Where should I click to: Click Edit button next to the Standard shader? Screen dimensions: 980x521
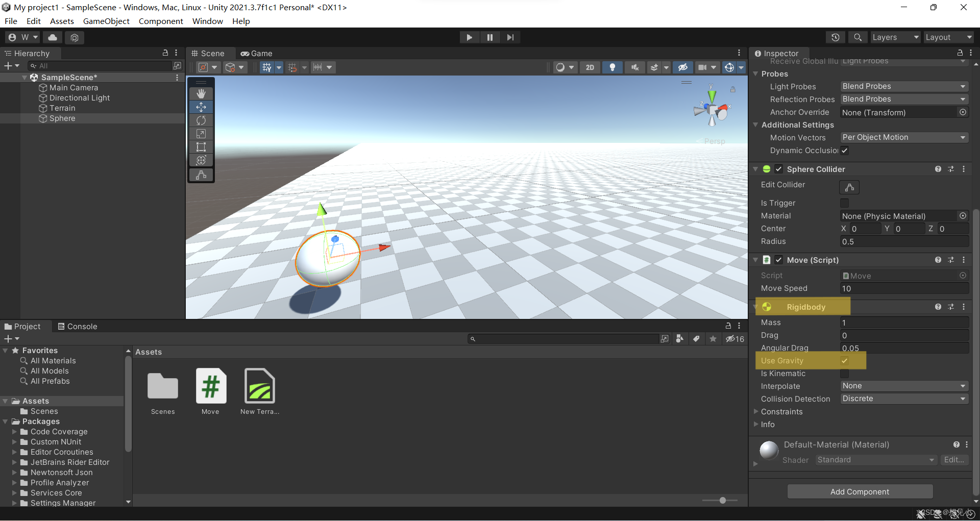954,460
